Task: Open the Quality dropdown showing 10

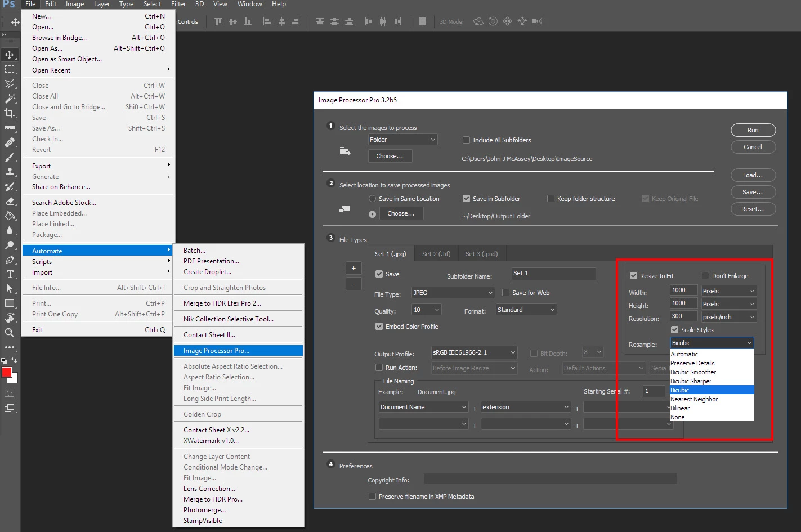Action: point(427,310)
